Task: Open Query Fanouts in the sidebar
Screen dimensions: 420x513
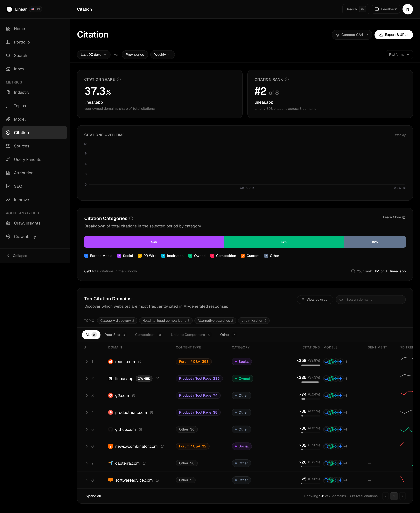Action: tap(35, 159)
